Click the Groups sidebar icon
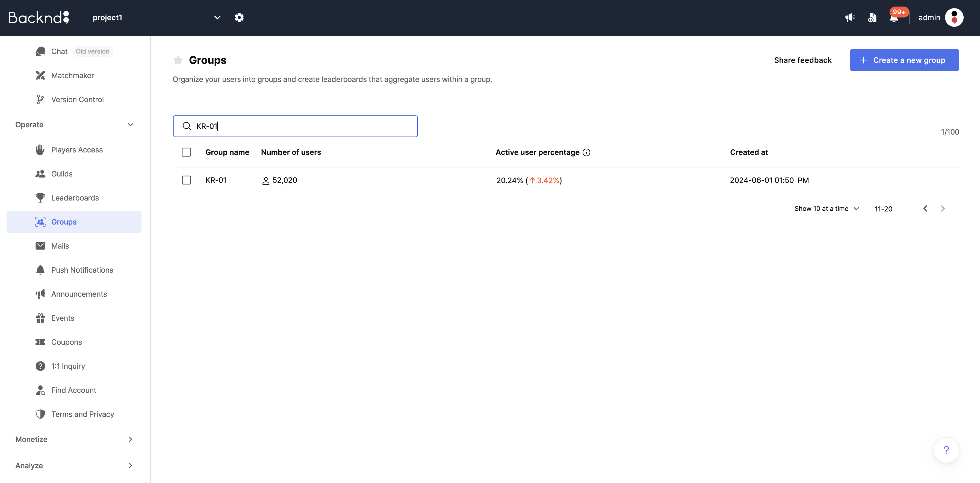The image size is (980, 483). (x=41, y=221)
